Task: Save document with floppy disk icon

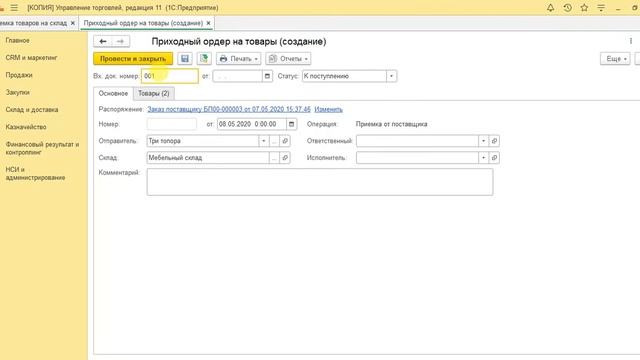Action: click(185, 59)
